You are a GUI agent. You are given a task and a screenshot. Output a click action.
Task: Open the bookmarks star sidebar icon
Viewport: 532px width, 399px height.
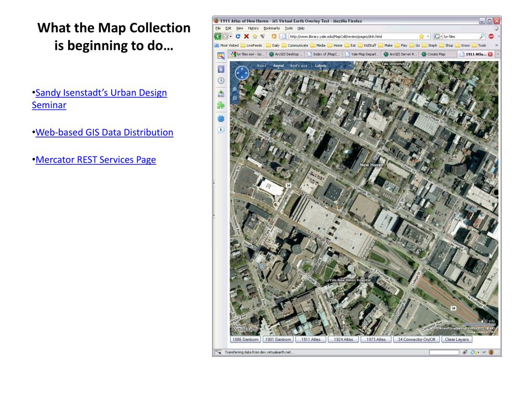(221, 69)
